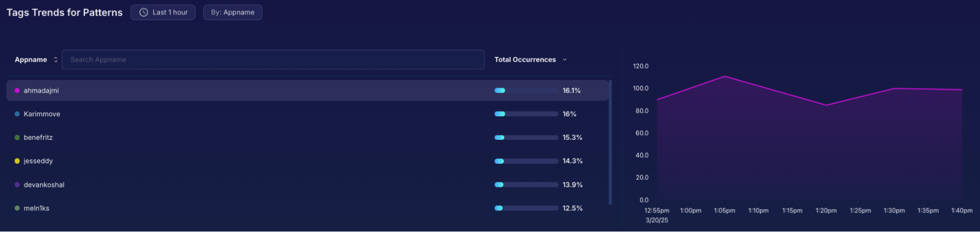
Task: Open the By: Appname grouping selector
Action: click(x=232, y=12)
